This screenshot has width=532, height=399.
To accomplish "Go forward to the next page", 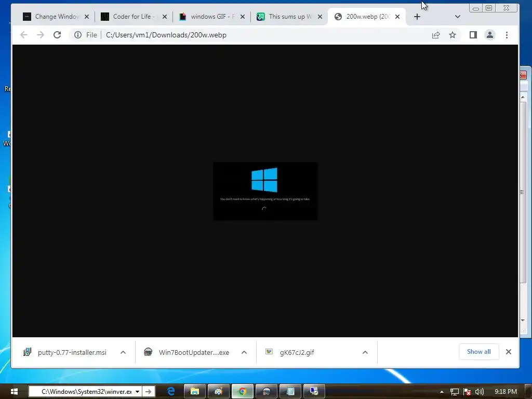I will click(41, 35).
